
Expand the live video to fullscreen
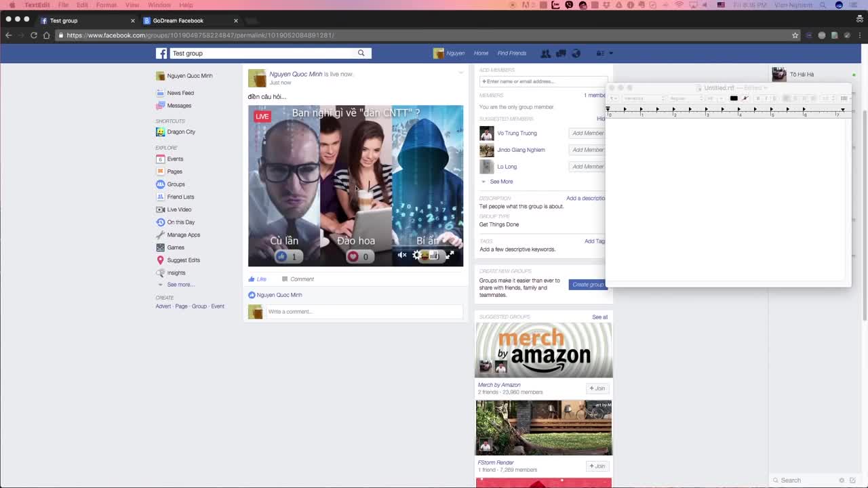(x=450, y=256)
